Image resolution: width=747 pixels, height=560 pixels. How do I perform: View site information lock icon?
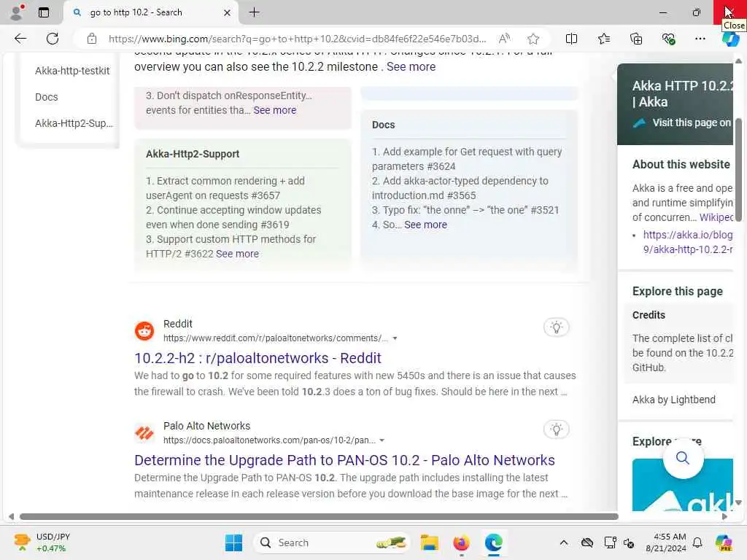pyautogui.click(x=91, y=39)
